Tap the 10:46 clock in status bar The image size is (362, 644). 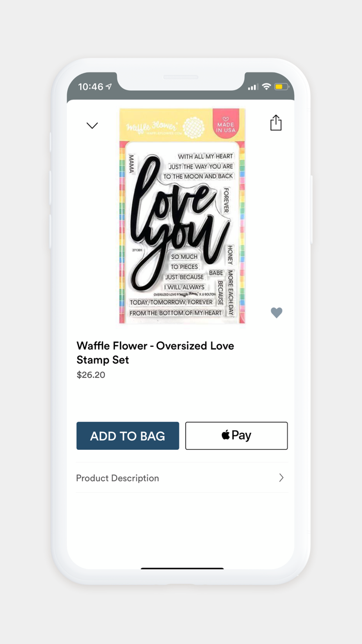(x=90, y=86)
